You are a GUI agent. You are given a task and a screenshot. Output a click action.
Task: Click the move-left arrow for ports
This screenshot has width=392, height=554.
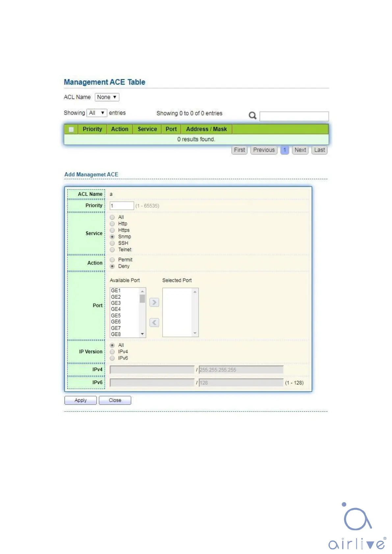(x=154, y=322)
